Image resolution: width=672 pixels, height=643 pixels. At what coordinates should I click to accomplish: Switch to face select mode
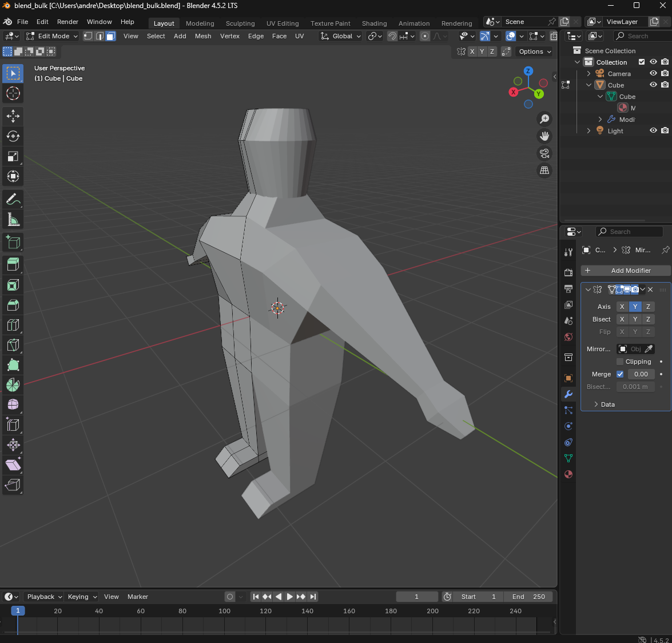(110, 36)
